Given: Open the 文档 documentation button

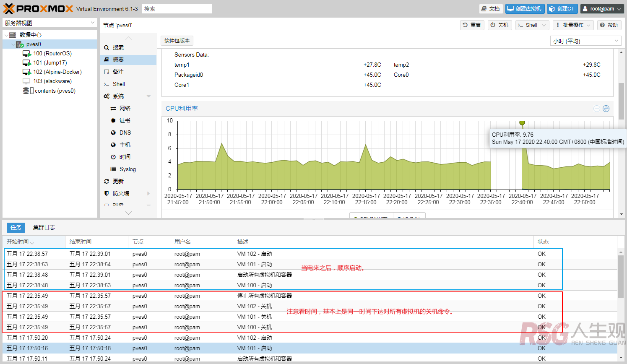Looking at the screenshot, I should point(491,8).
